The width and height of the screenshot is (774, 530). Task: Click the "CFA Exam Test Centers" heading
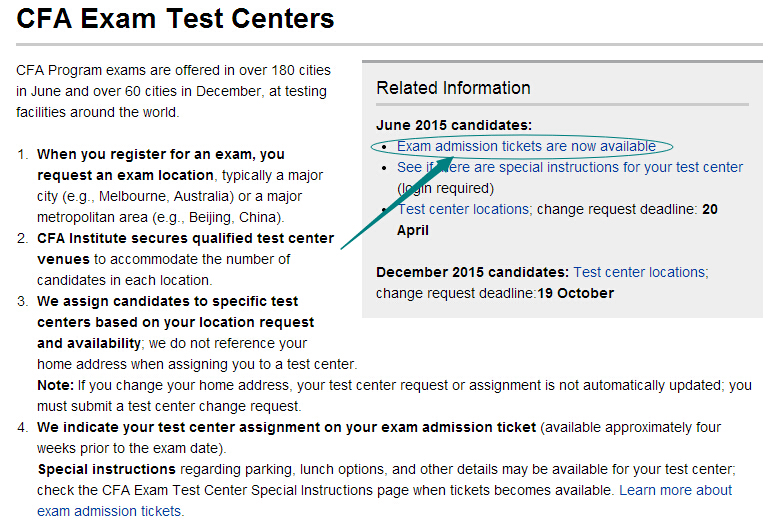coord(176,19)
